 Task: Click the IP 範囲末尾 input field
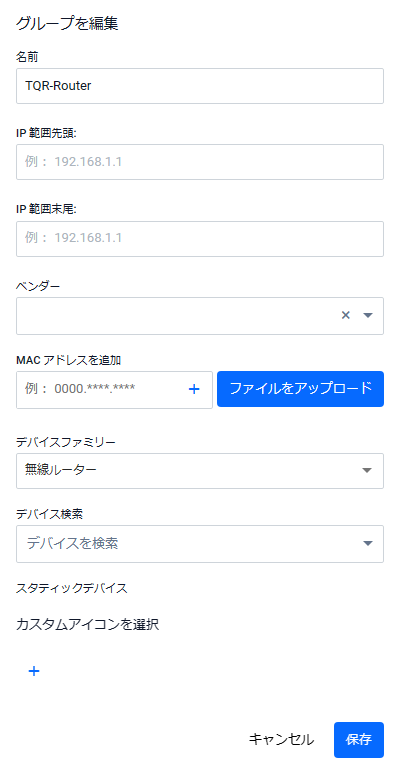click(200, 239)
